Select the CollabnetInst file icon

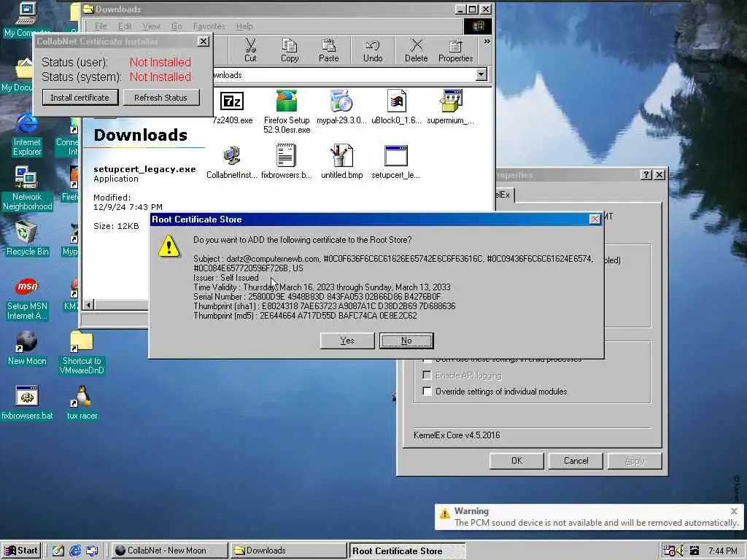232,162
